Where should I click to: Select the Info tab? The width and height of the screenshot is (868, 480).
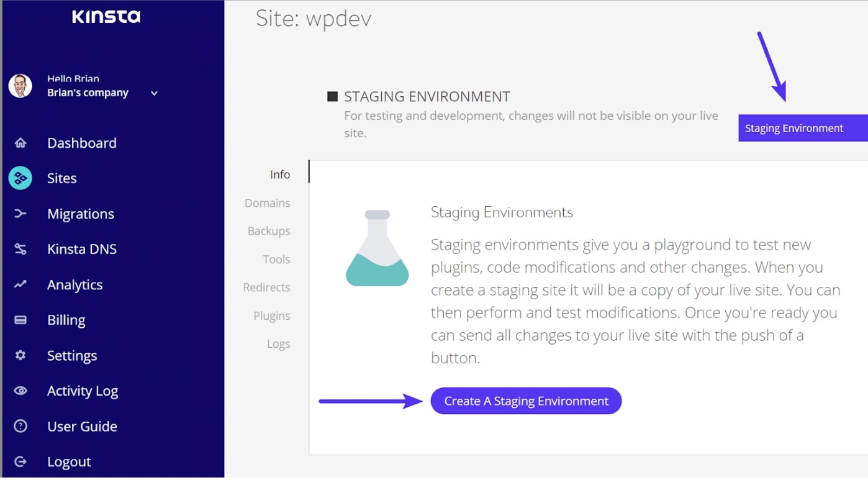pyautogui.click(x=280, y=174)
